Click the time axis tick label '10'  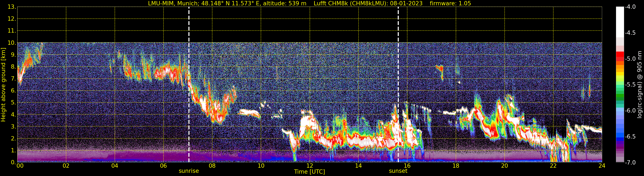(261, 166)
